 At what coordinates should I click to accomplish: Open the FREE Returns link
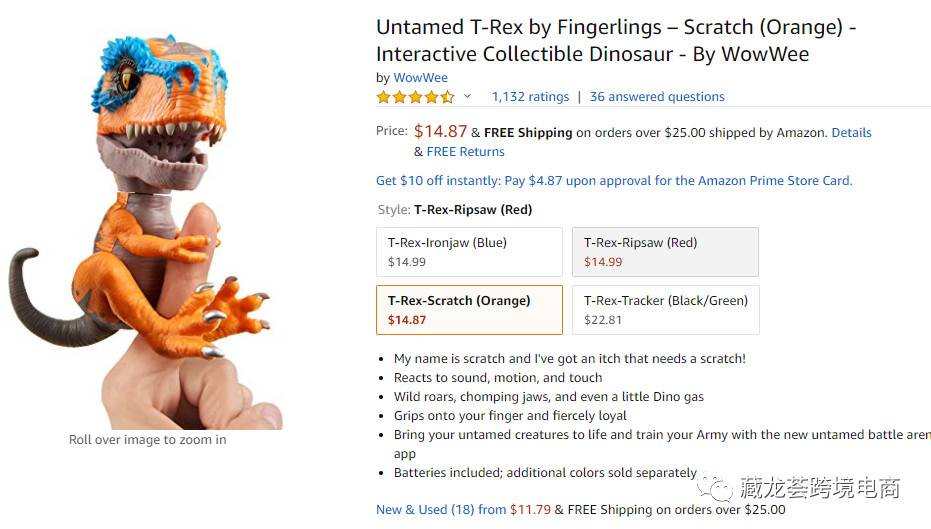[x=465, y=152]
